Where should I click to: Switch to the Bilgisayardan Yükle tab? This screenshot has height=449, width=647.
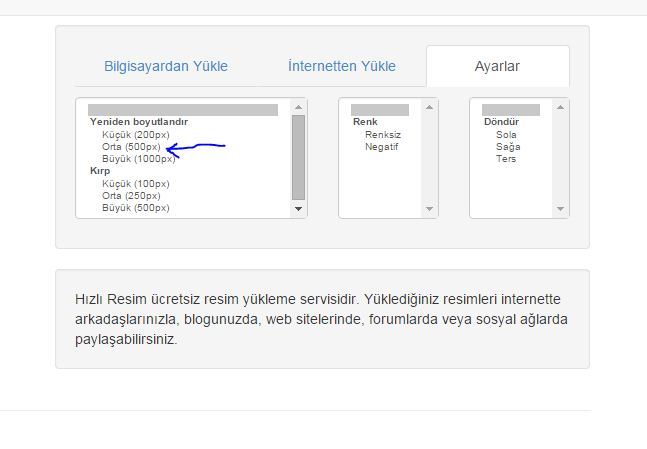pos(165,66)
